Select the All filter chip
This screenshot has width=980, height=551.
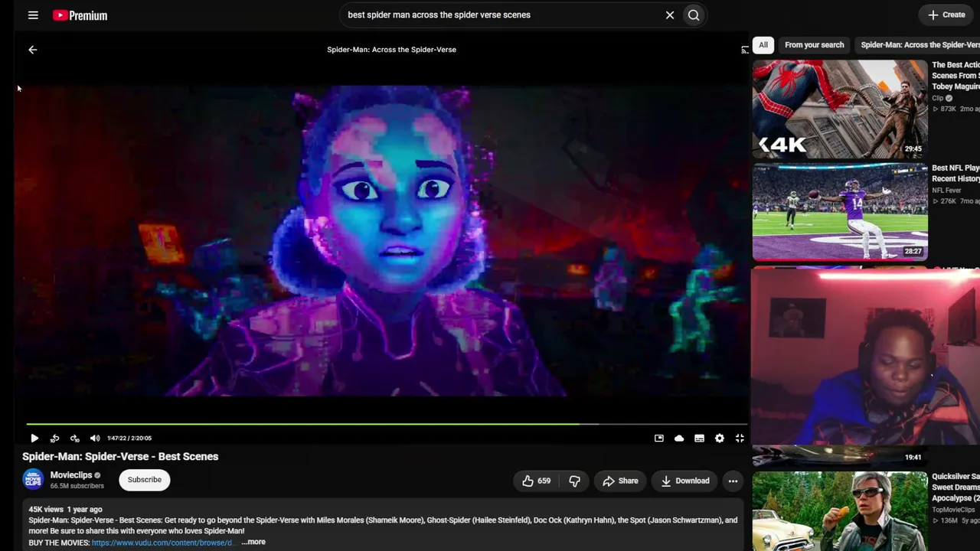click(x=763, y=45)
